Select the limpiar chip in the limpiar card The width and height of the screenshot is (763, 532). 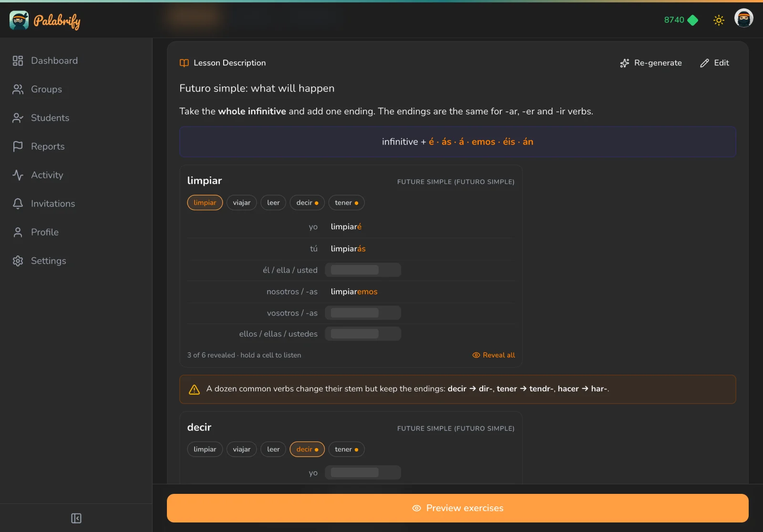pos(205,203)
